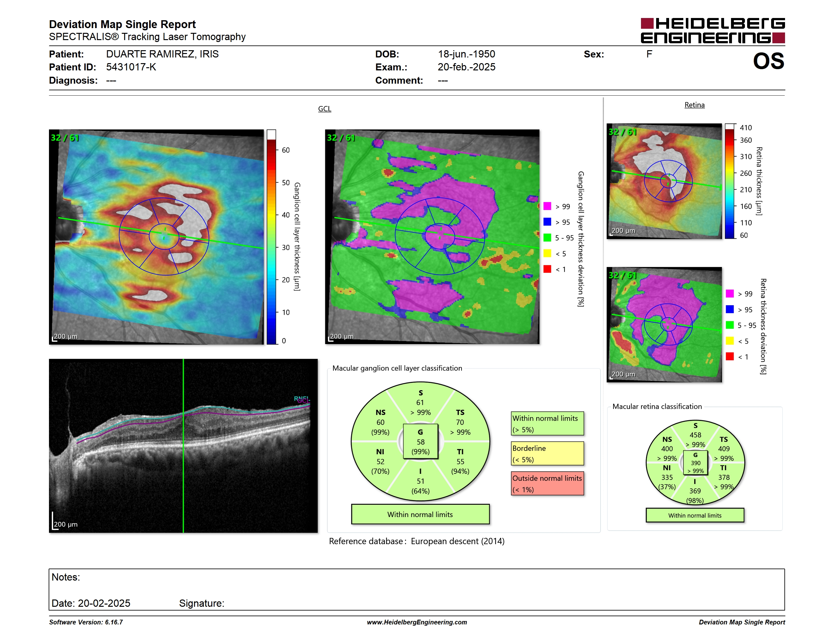Click the RNFL layer label on B-scan
Image resolution: width=834 pixels, height=644 pixels.
[301, 398]
